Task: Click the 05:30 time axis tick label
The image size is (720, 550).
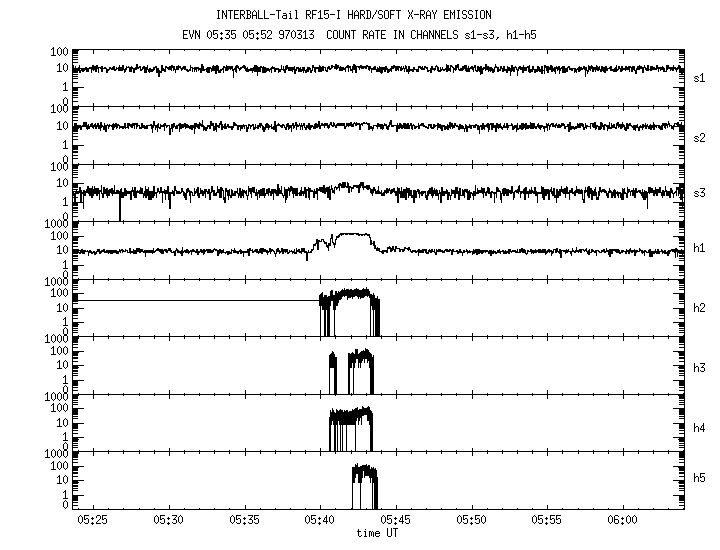Action: [169, 521]
